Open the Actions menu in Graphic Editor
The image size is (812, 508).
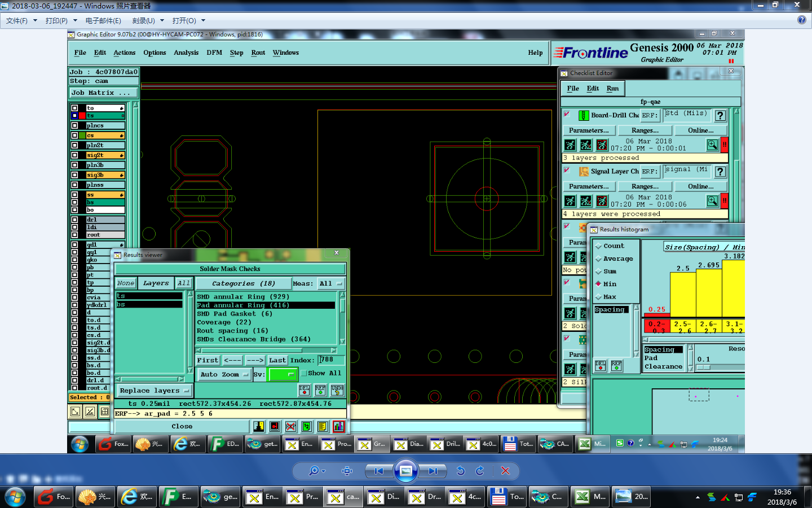[124, 53]
